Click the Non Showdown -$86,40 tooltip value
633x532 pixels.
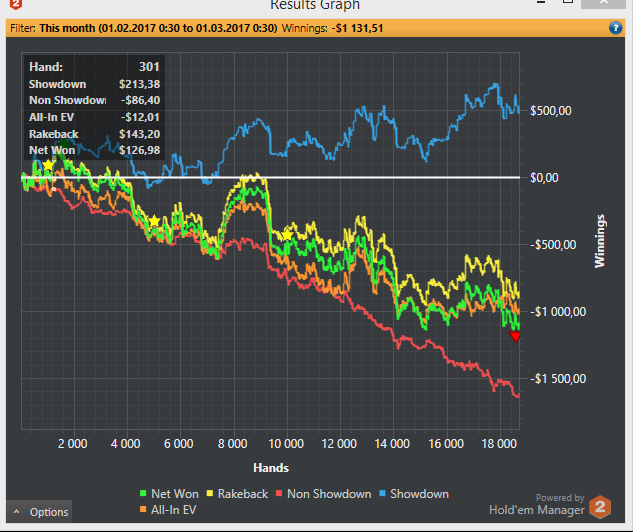pyautogui.click(x=140, y=100)
